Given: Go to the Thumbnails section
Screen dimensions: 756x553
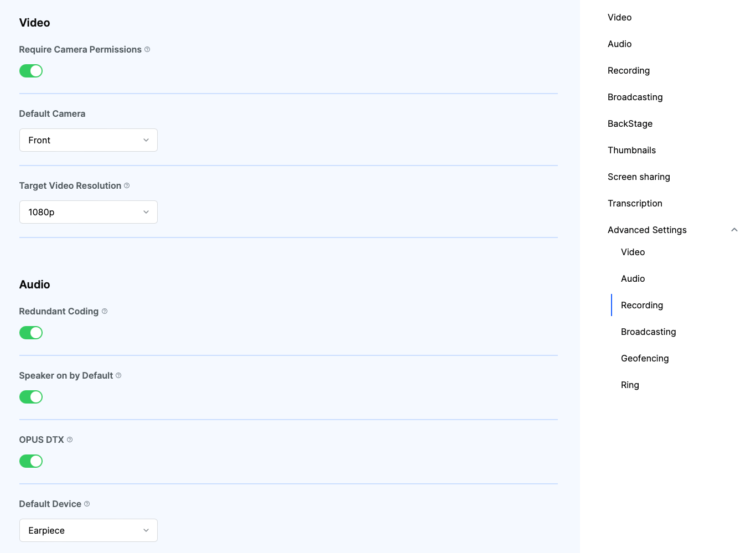Looking at the screenshot, I should click(x=631, y=150).
